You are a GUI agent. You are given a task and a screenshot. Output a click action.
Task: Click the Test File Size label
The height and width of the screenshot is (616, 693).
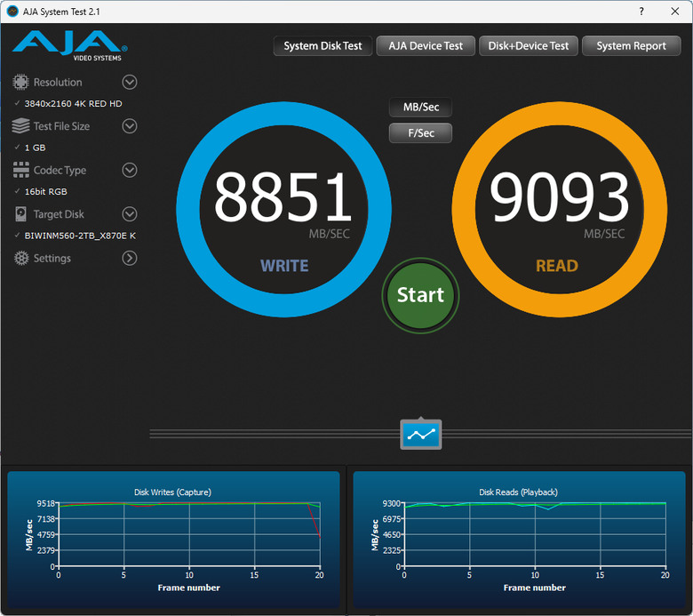[x=62, y=126]
